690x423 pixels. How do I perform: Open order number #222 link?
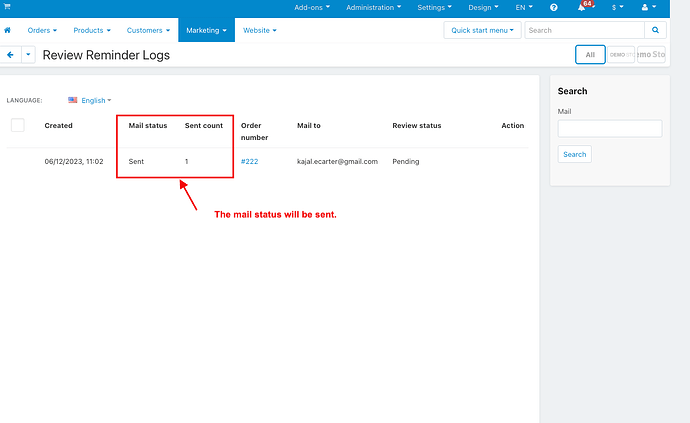(249, 161)
